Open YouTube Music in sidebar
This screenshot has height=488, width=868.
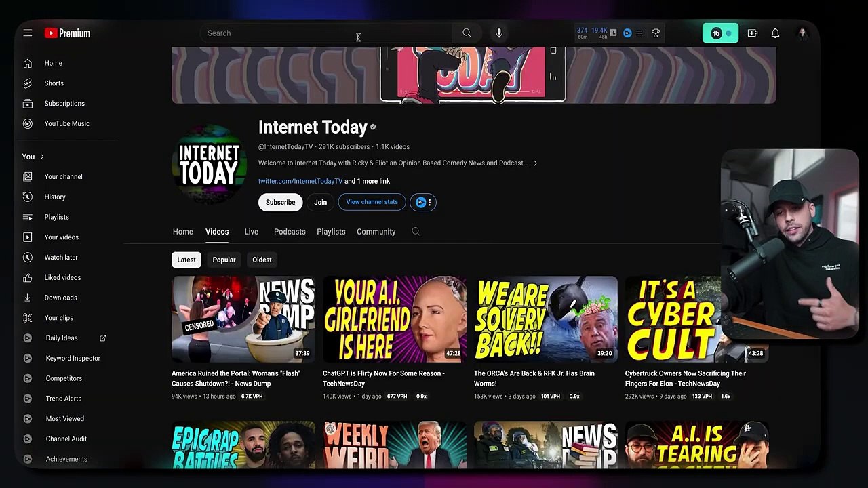click(66, 123)
